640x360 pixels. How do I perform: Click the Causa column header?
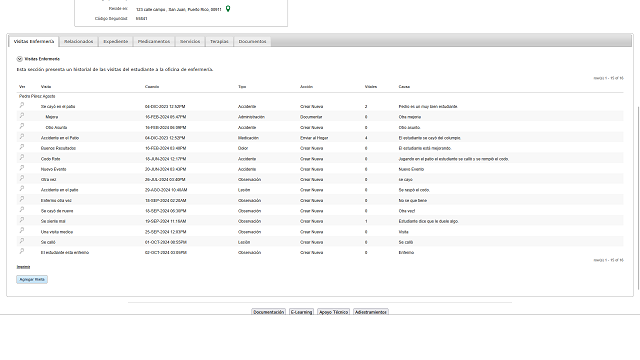pyautogui.click(x=404, y=87)
